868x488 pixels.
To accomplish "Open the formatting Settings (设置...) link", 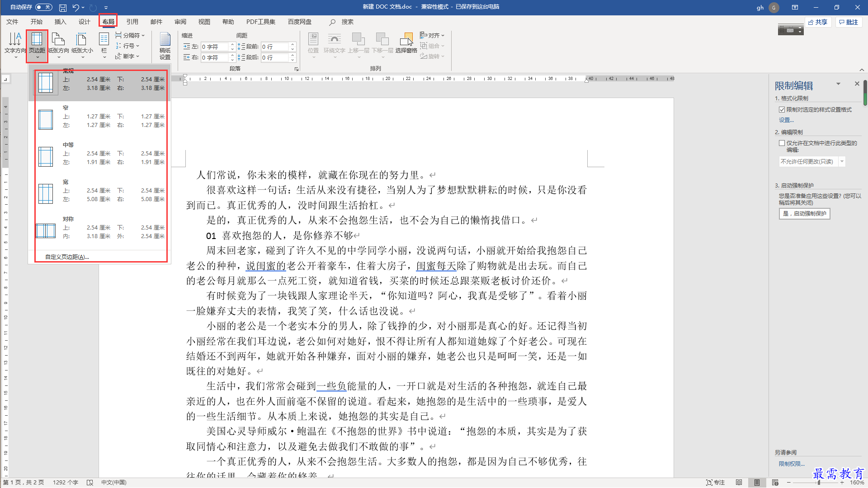I will point(786,120).
